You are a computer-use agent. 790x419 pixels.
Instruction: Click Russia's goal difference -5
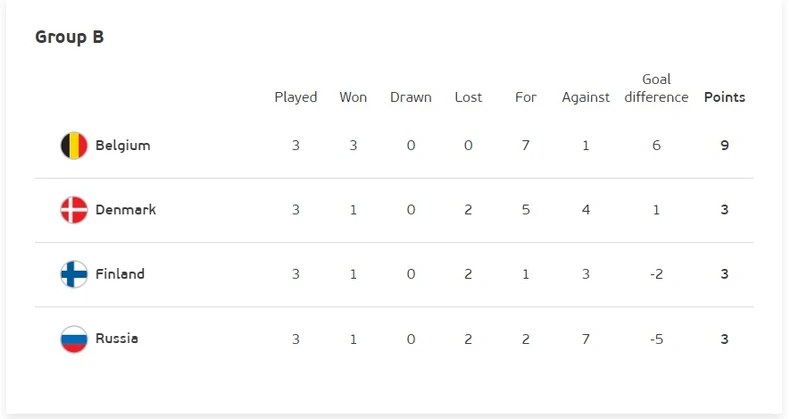(x=656, y=339)
